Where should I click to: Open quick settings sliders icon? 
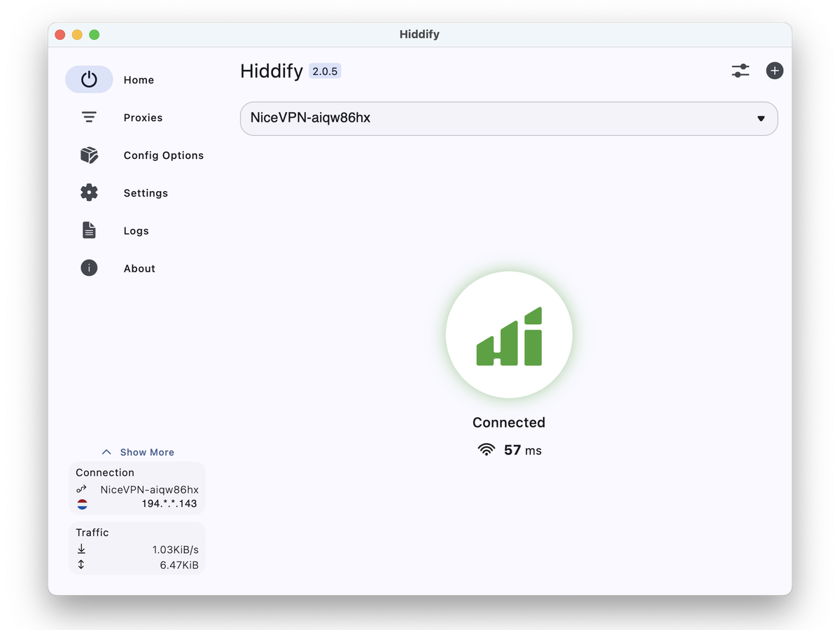(740, 71)
